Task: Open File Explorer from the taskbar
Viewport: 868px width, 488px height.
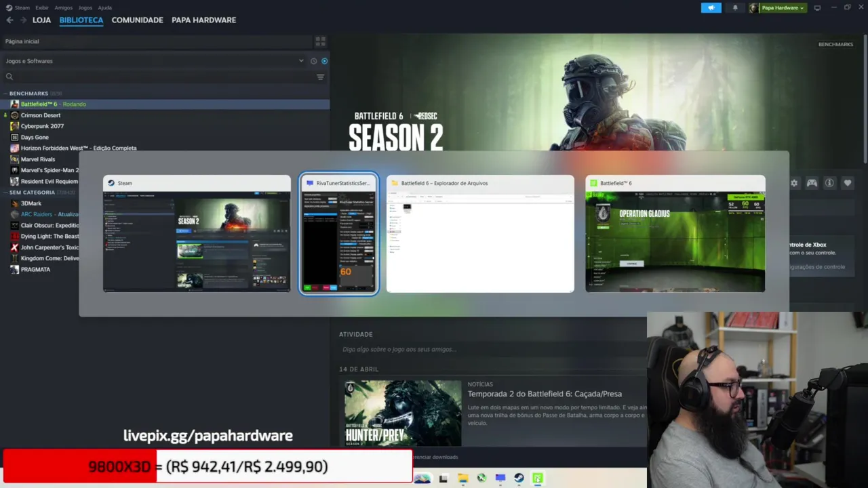Action: 462,479
